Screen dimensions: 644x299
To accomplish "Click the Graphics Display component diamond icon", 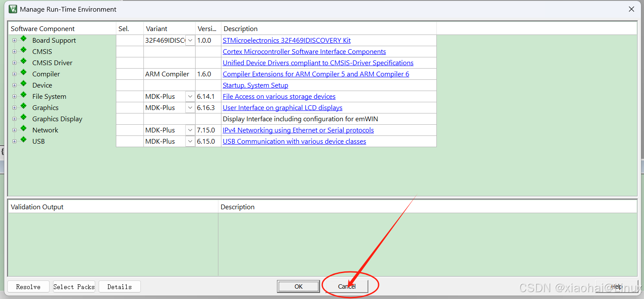I will pos(24,117).
